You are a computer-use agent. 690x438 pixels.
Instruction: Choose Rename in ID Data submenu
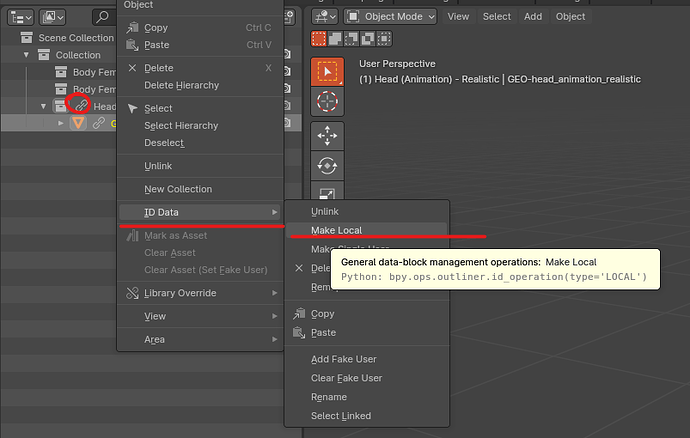click(367, 397)
